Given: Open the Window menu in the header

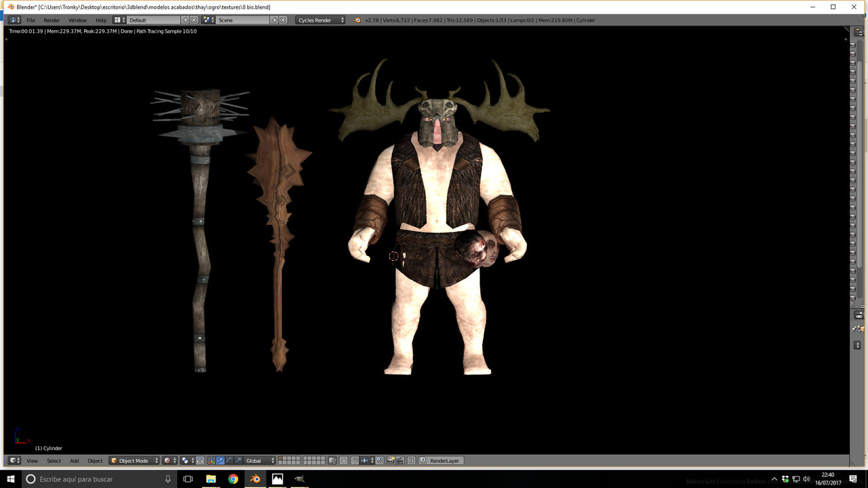Looking at the screenshot, I should 77,20.
